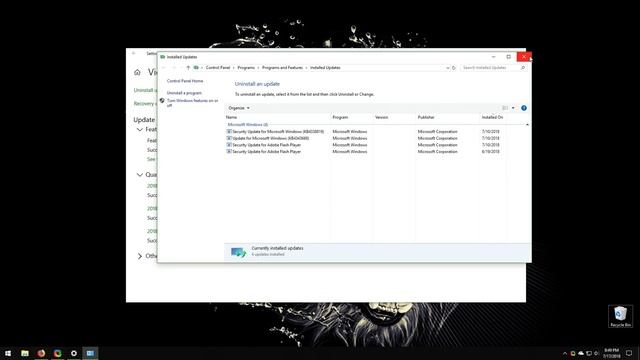Collapse Quality Updates in Settings window
Image resolution: width=640 pixels, height=360 pixels.
click(140, 175)
